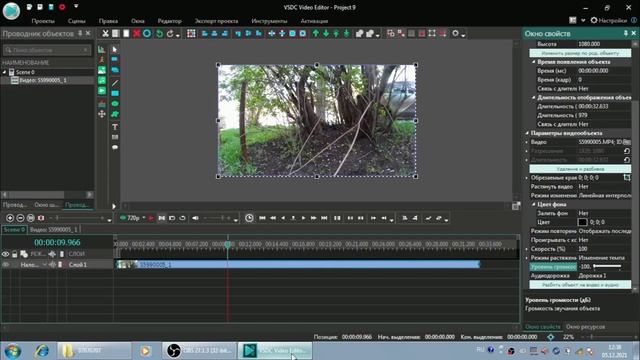Viewport: 640px width, 360px height.
Task: Click the skip to end playback button
Action: (324, 218)
